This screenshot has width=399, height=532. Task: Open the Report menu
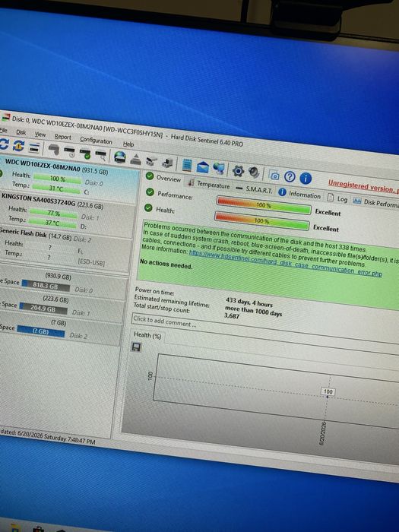[63, 137]
